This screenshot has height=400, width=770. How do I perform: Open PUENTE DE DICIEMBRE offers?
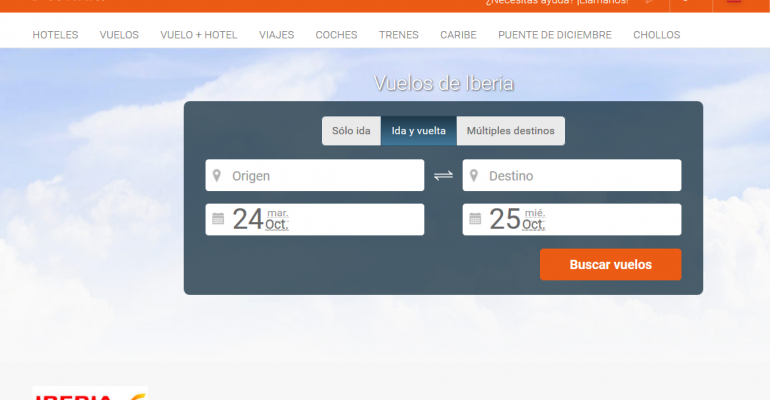point(555,35)
